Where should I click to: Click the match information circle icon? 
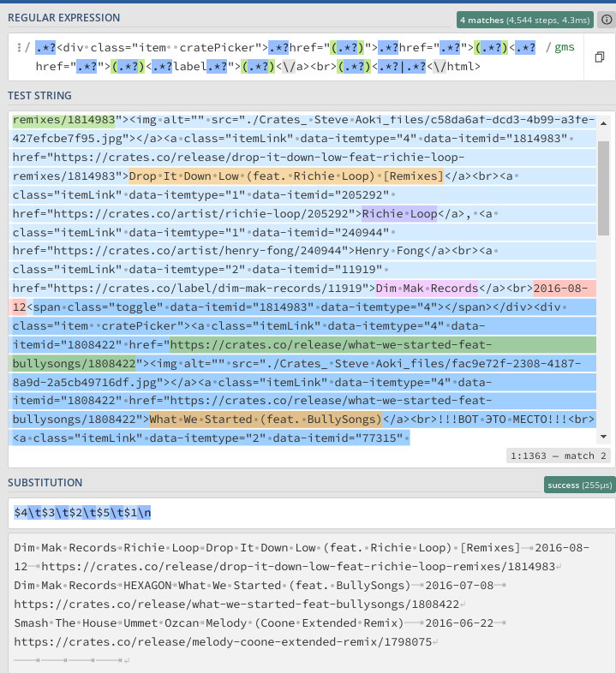tap(607, 20)
